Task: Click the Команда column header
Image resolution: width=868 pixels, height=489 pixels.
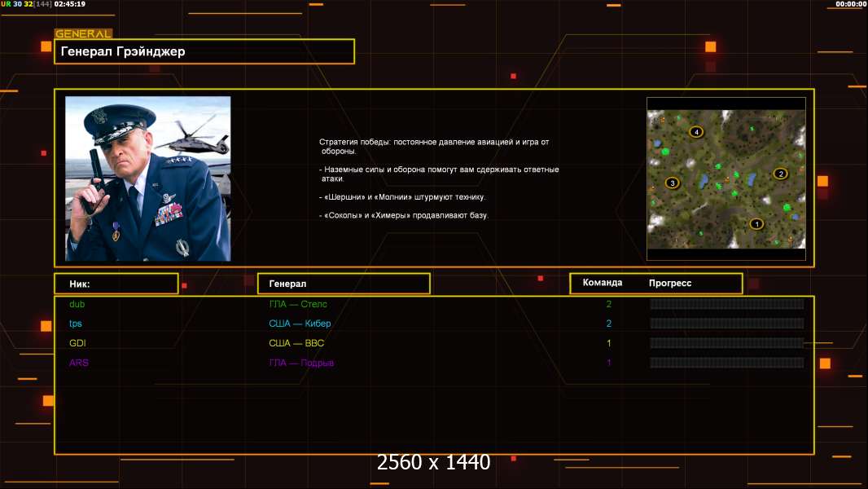Action: (603, 283)
